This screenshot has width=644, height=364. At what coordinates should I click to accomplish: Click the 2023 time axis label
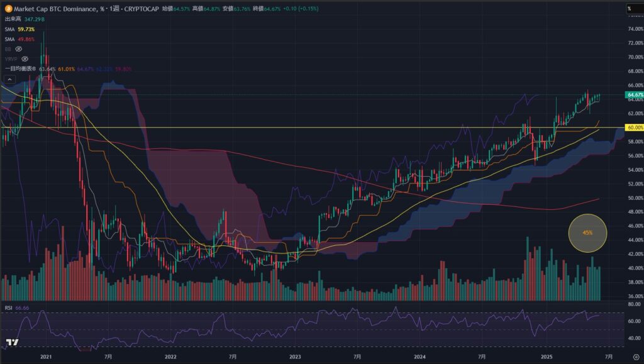tap(295, 357)
